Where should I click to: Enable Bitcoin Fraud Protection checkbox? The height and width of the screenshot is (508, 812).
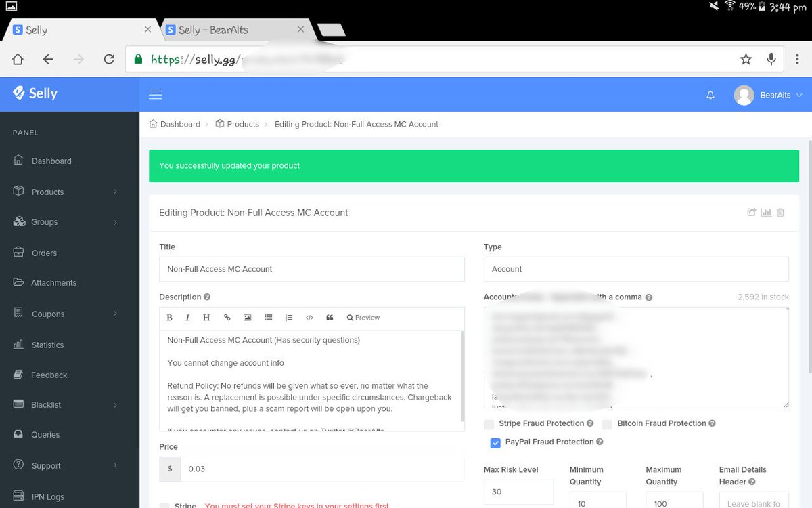pos(607,424)
